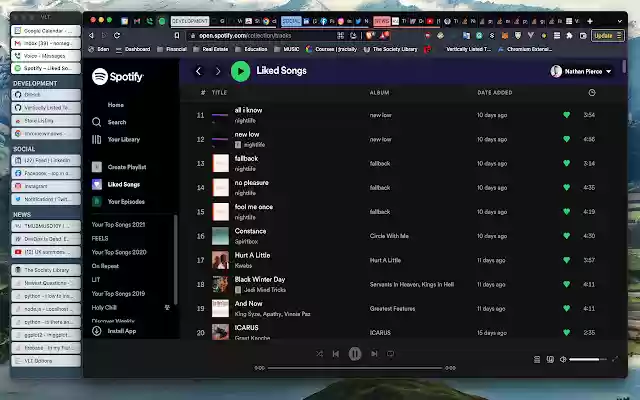This screenshot has width=640, height=400.
Task: Unlike the song Hurt A Little
Action: click(x=567, y=260)
